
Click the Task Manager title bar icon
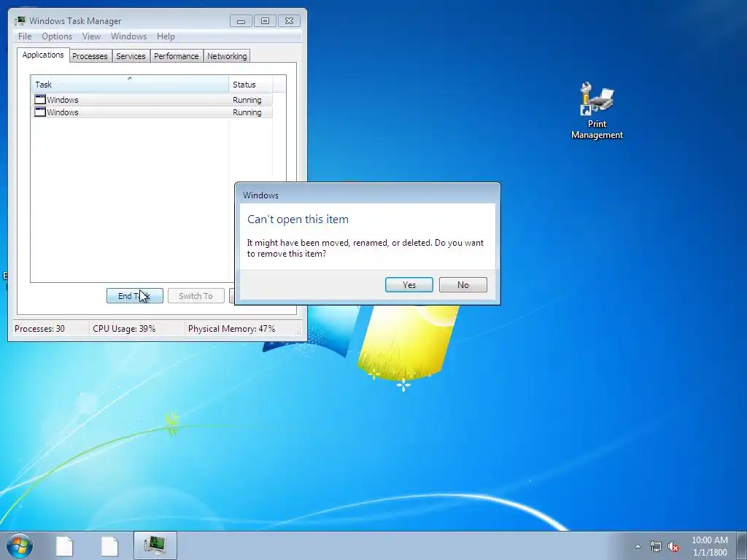tap(20, 21)
